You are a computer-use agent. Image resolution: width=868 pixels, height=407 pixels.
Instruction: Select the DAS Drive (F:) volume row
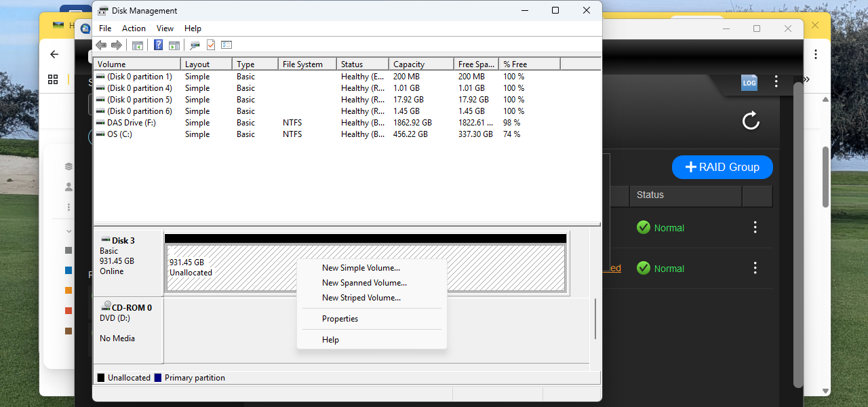point(132,123)
